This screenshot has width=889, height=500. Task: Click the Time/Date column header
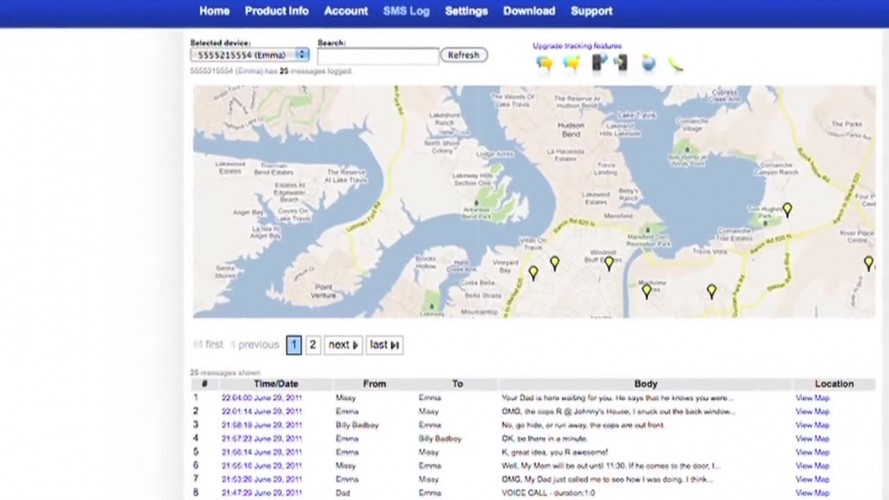tap(276, 384)
